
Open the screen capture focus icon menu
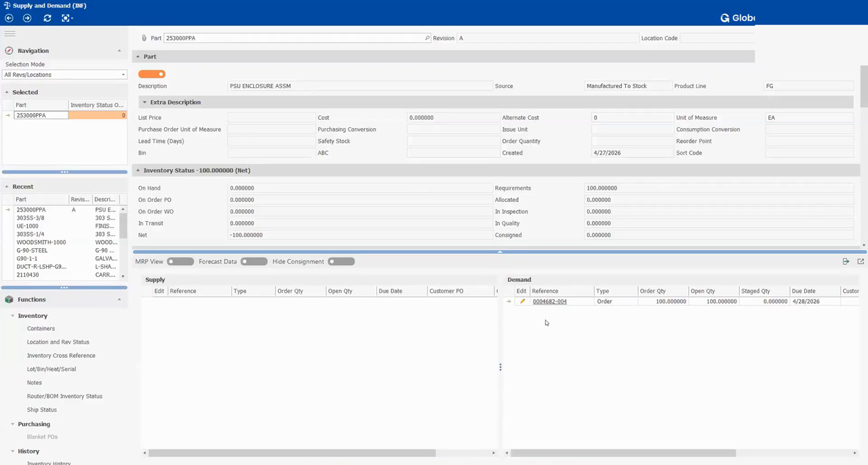click(67, 18)
